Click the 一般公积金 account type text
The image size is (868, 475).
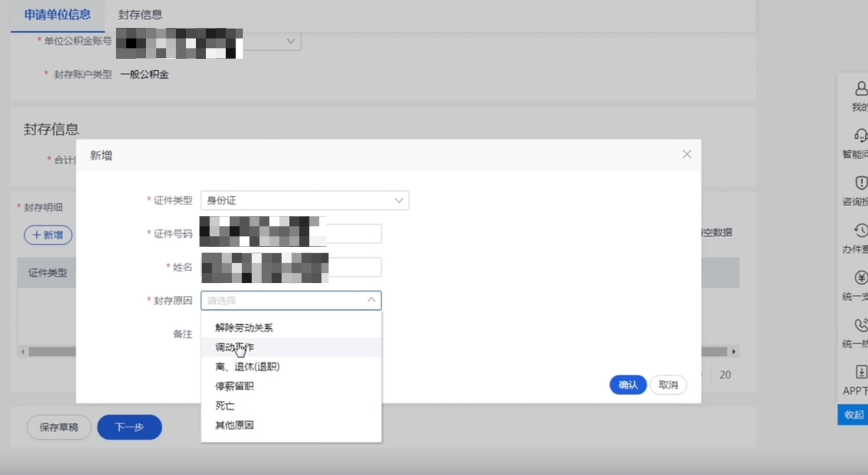[144, 74]
